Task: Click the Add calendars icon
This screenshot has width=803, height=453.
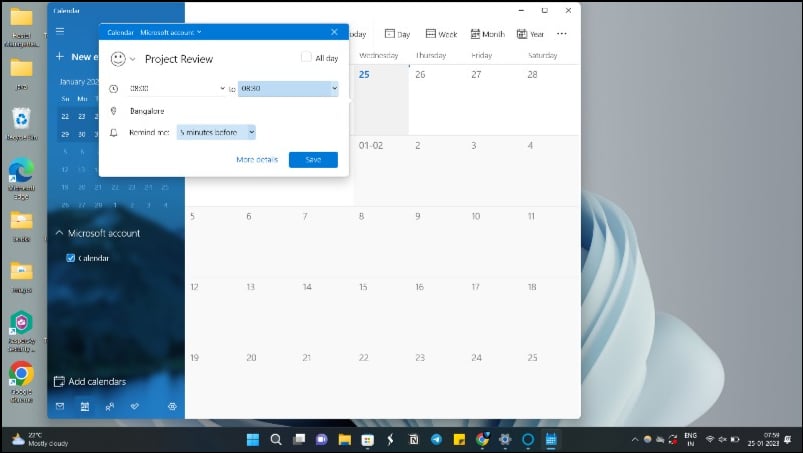Action: coord(59,381)
